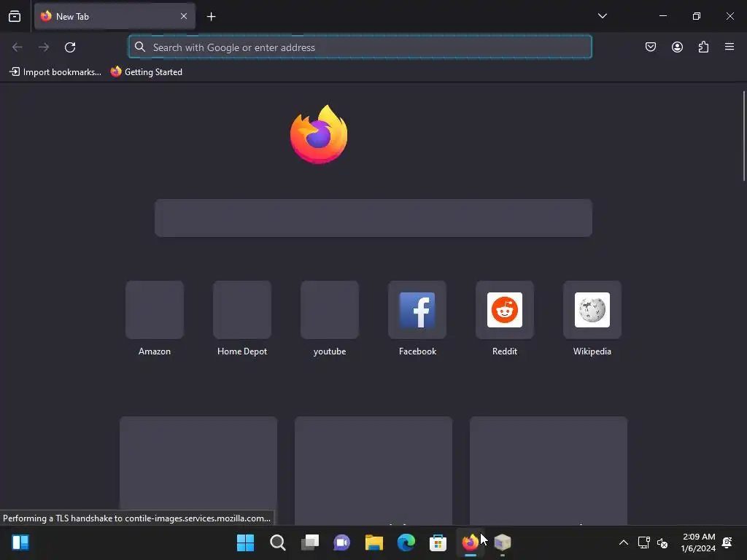Launch Microsoft Edge from the taskbar
Viewport: 747px width, 560px height.
(406, 542)
